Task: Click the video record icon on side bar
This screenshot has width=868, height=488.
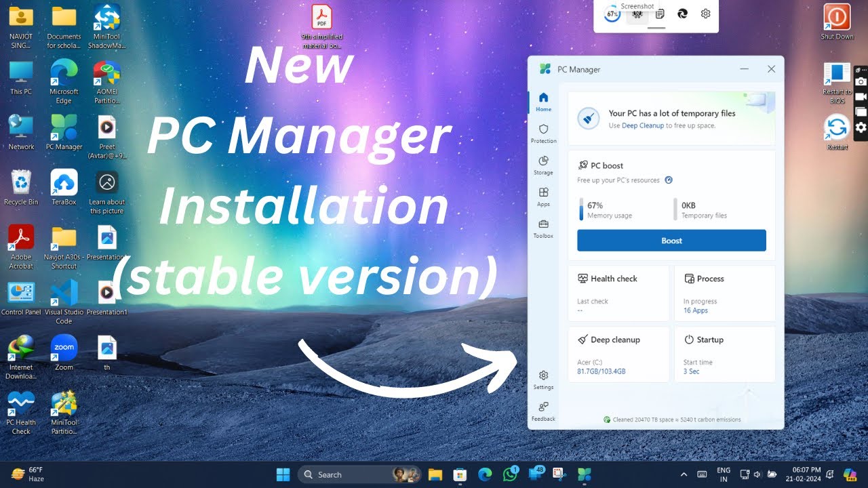Action: tap(861, 97)
